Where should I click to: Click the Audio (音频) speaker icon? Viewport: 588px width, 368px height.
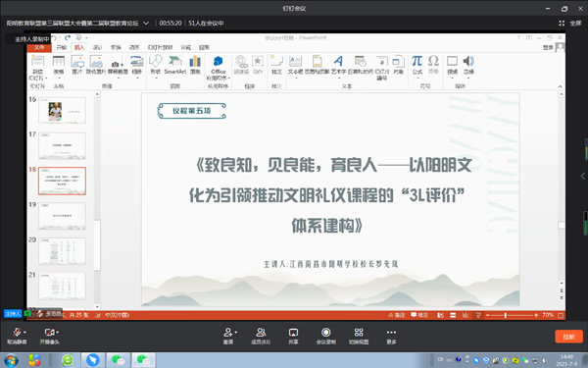[468, 61]
